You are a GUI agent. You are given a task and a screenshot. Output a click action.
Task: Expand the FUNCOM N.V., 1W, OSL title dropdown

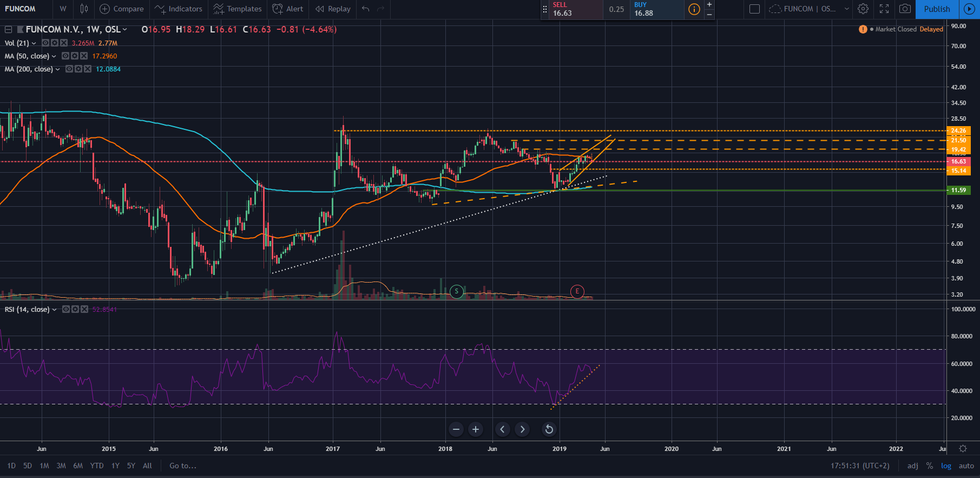tap(125, 30)
